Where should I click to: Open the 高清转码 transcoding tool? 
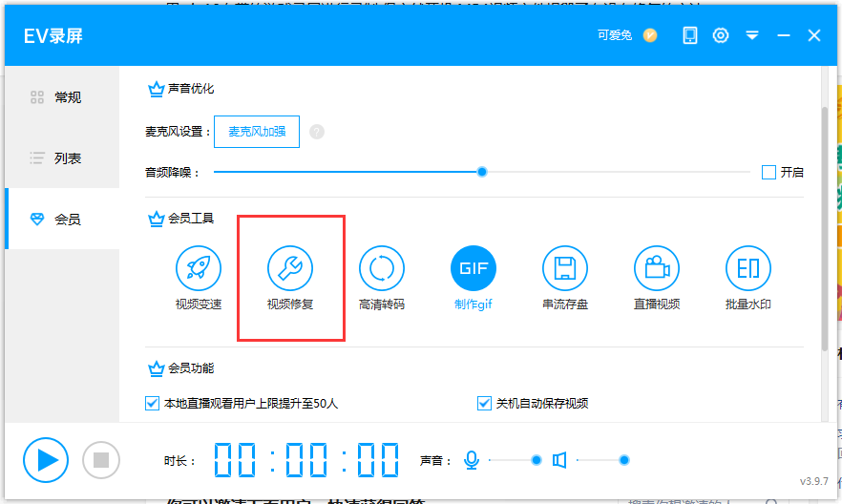pyautogui.click(x=381, y=278)
